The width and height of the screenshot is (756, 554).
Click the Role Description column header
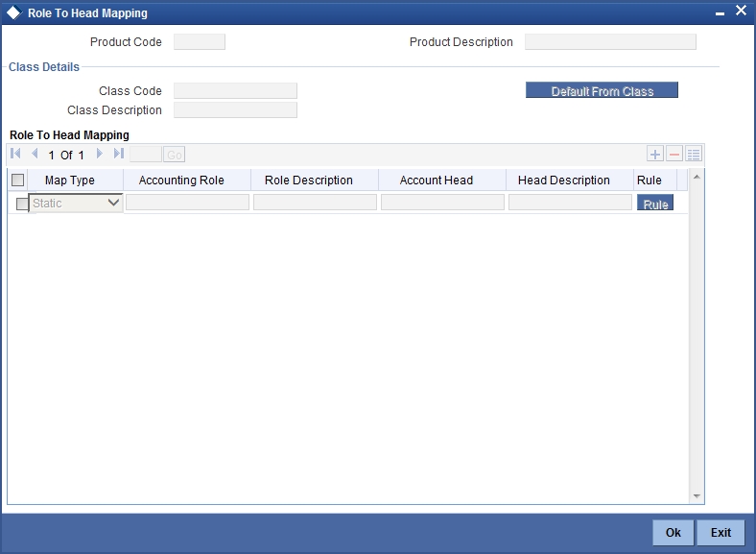(x=315, y=180)
